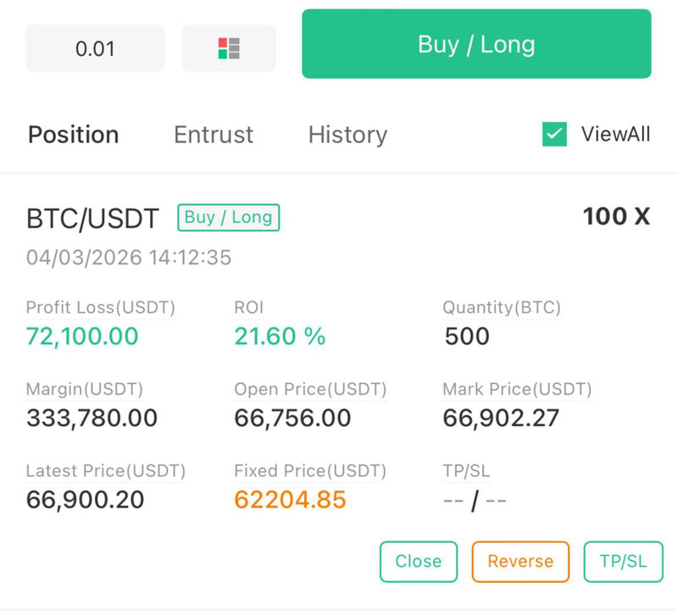
Task: Open the order book layout icon
Action: tap(229, 48)
